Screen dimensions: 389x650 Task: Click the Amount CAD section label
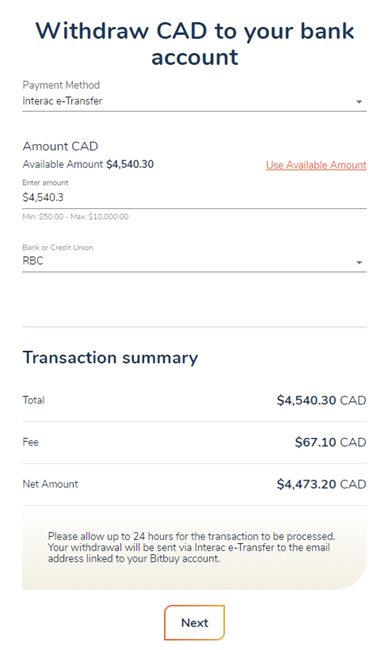(61, 146)
